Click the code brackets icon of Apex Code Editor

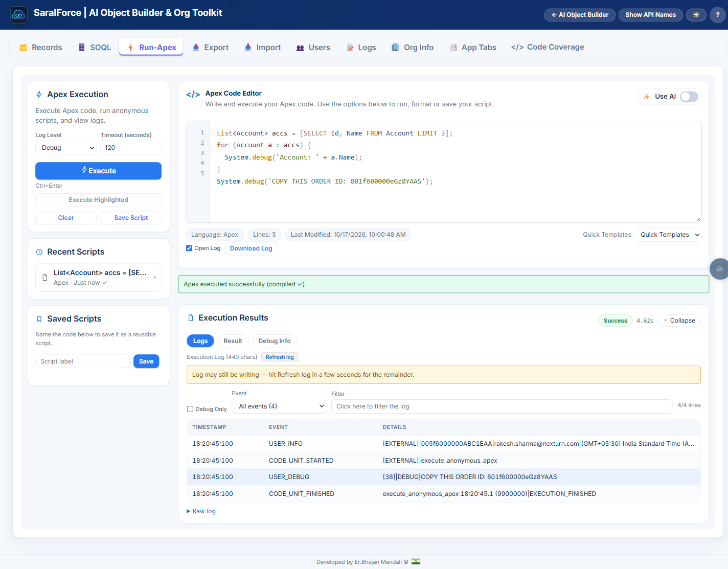[x=193, y=95]
